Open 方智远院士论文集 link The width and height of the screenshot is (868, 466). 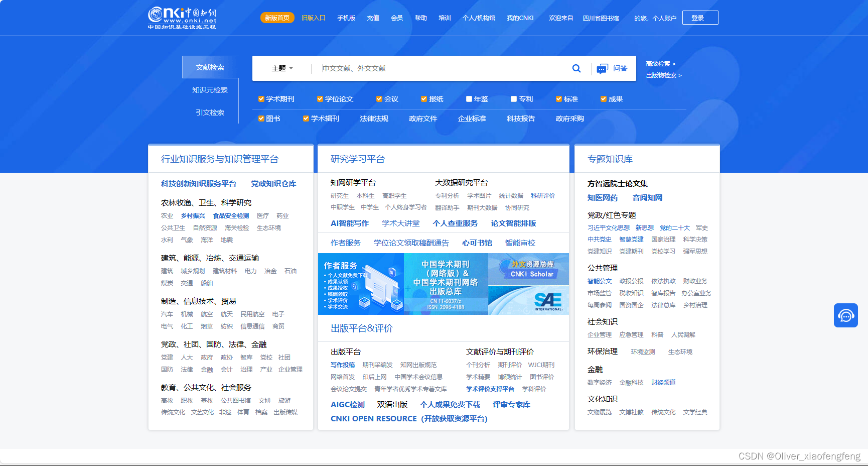(618, 183)
